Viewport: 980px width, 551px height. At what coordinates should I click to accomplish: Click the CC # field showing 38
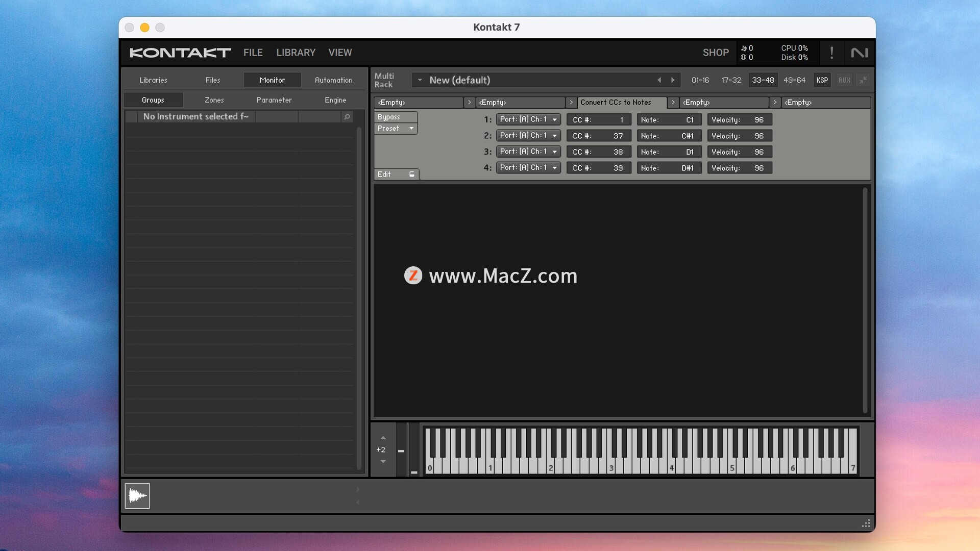click(599, 152)
